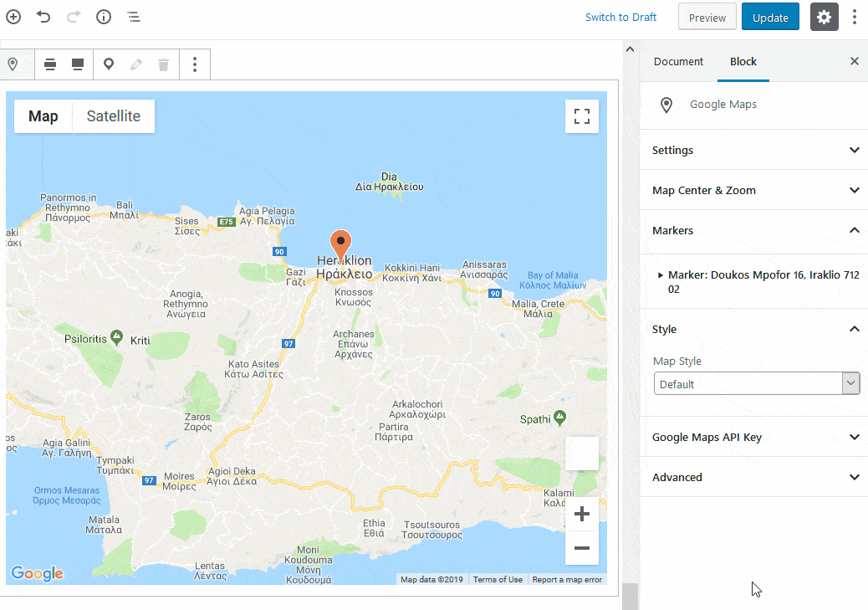
Task: Click the Kokkini Hani label on map
Action: tap(412, 273)
